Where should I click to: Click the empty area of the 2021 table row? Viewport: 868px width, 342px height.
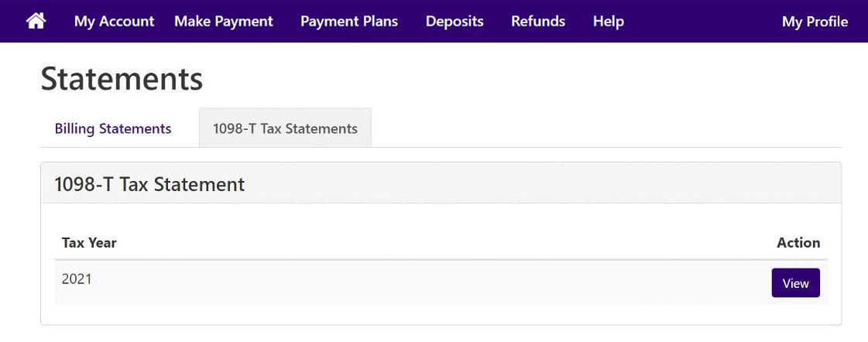pos(432,282)
